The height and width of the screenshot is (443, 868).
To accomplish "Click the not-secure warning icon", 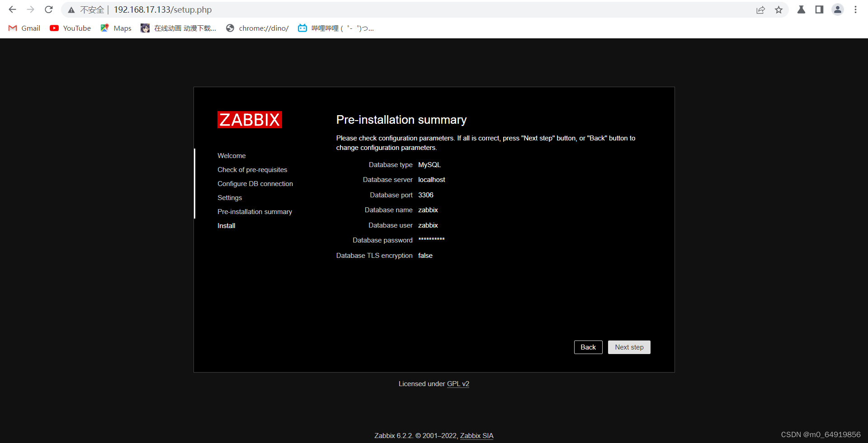I will (71, 10).
